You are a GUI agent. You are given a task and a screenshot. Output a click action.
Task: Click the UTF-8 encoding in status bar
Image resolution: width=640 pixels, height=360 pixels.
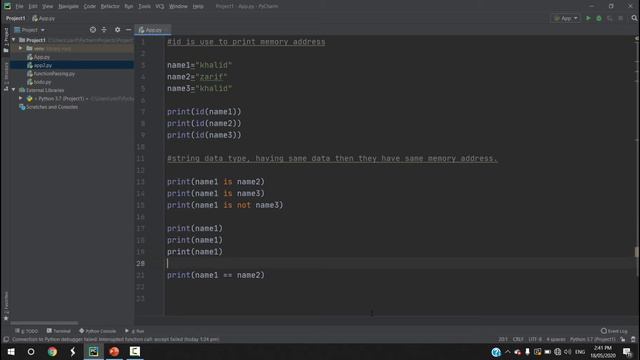point(535,339)
